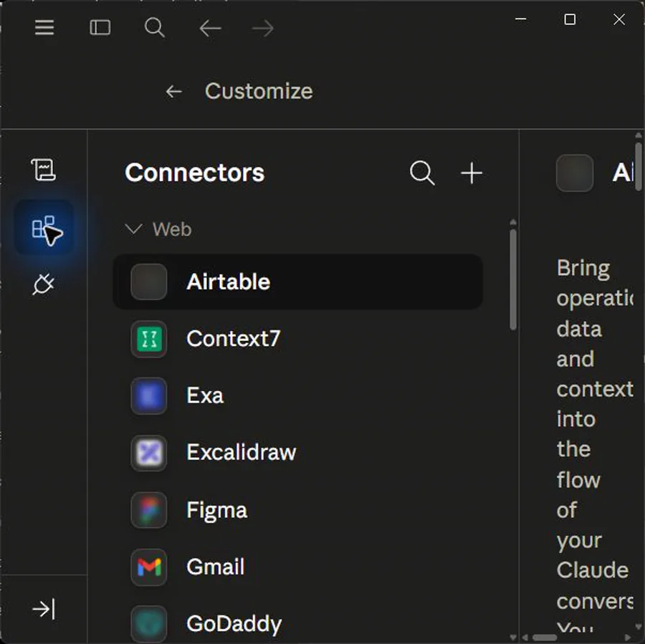Click the Figma logo icon
The width and height of the screenshot is (645, 644).
(x=149, y=510)
